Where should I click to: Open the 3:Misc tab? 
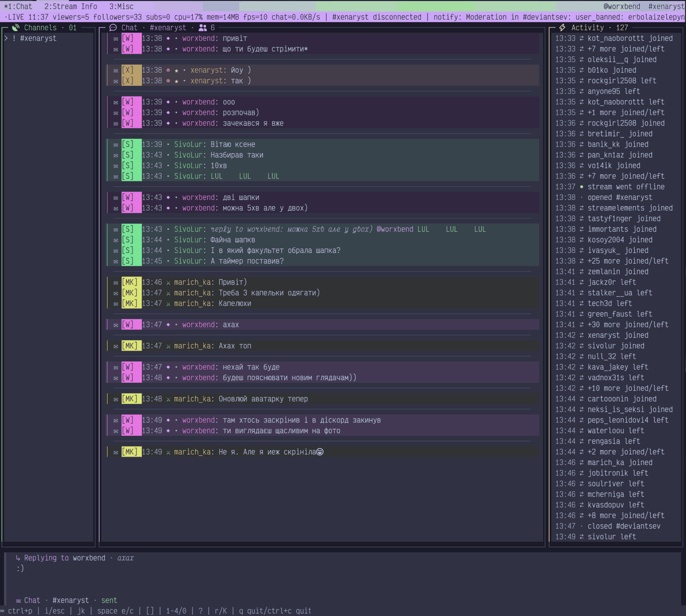(121, 6)
